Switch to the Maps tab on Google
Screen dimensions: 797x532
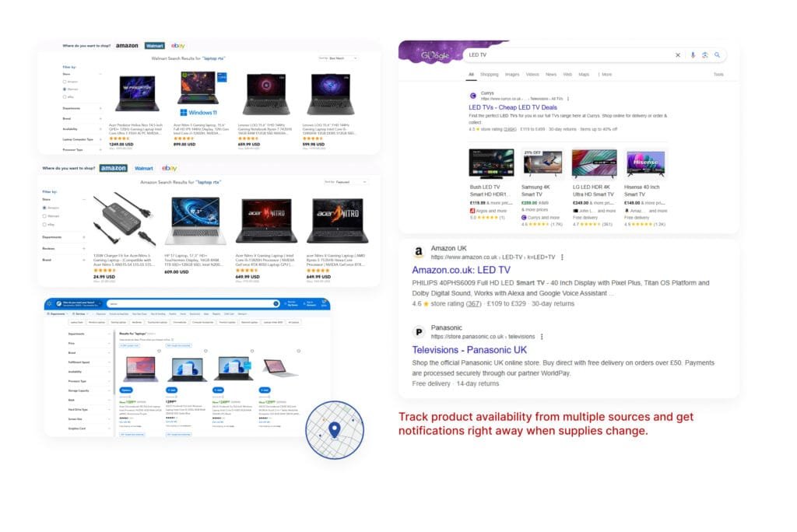click(584, 75)
